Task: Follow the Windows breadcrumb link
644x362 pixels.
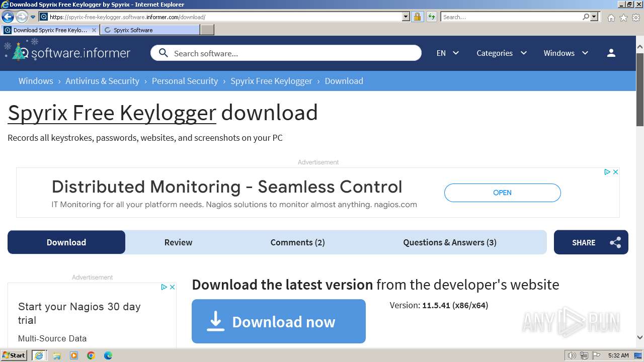Action: tap(36, 81)
